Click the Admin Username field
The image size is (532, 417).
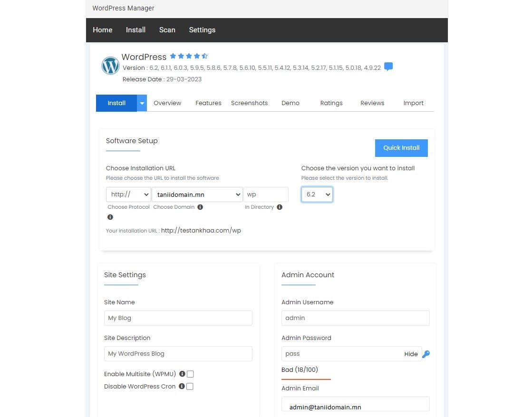(x=356, y=318)
